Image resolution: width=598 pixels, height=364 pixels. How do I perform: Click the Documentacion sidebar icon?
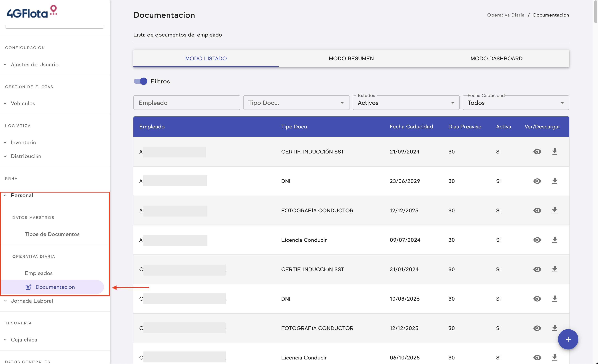(x=28, y=287)
